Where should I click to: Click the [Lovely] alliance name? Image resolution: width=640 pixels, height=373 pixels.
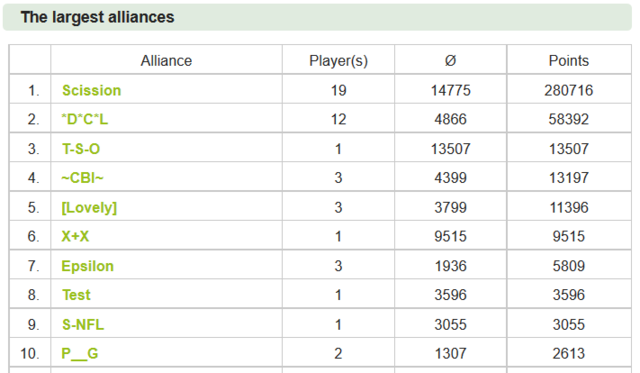(89, 207)
